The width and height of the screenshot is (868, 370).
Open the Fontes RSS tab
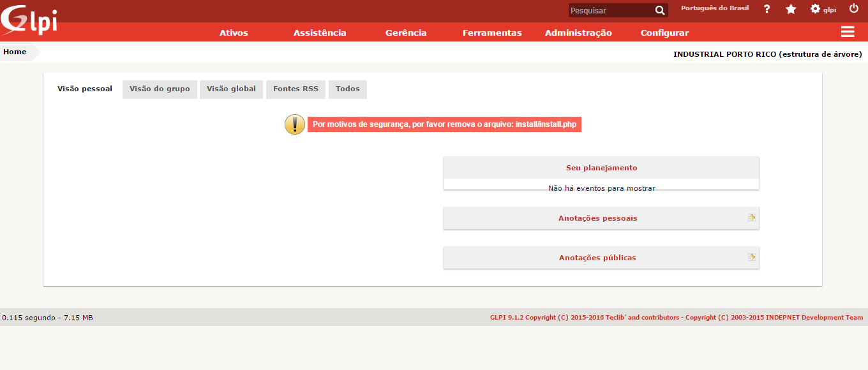[296, 89]
